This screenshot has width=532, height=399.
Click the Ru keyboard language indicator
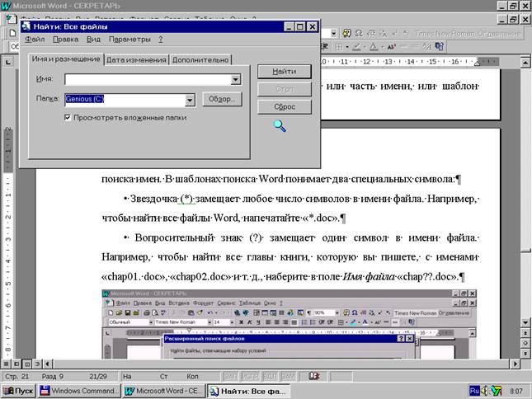476,390
